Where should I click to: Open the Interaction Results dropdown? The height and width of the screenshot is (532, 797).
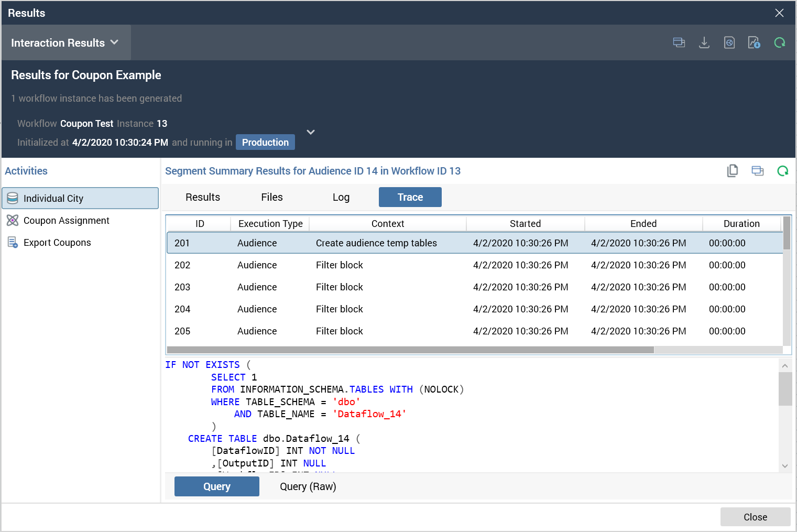65,43
